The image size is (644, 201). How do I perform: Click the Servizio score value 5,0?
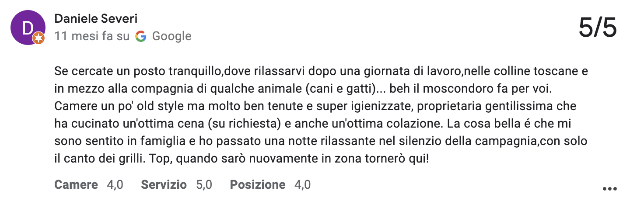204,185
